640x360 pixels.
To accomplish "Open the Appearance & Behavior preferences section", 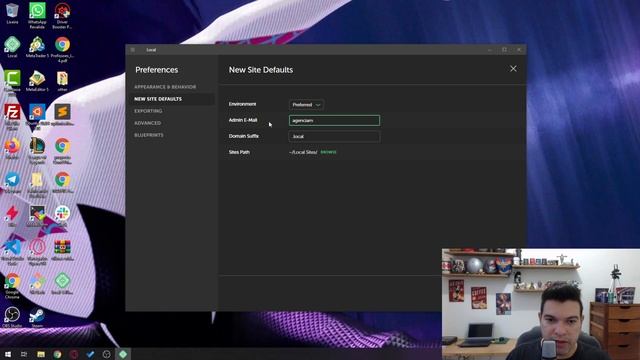I will tap(165, 87).
